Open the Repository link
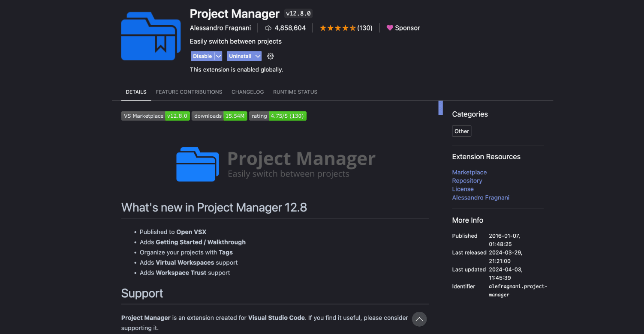The height and width of the screenshot is (334, 644). pos(467,181)
